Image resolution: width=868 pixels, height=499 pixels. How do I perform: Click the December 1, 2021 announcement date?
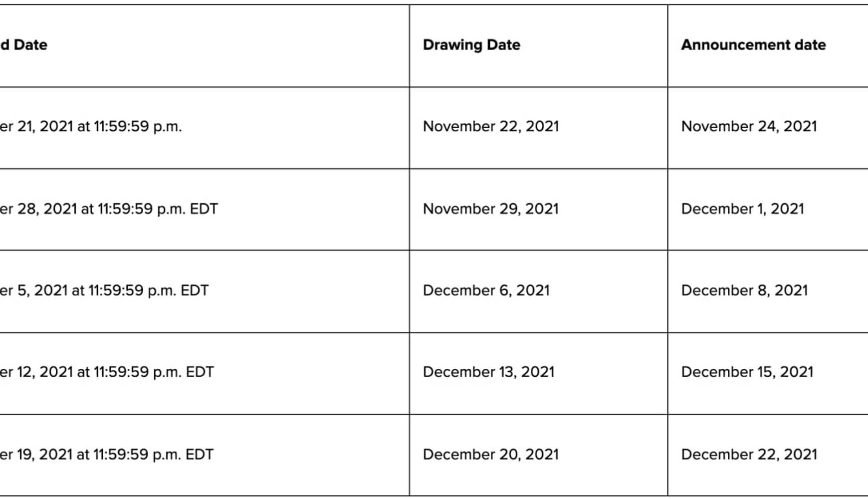coord(742,209)
